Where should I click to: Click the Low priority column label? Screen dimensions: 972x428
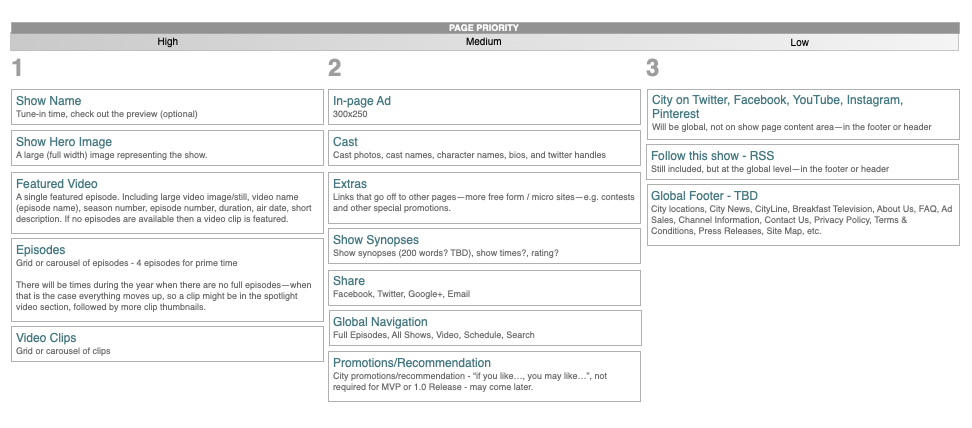[800, 43]
